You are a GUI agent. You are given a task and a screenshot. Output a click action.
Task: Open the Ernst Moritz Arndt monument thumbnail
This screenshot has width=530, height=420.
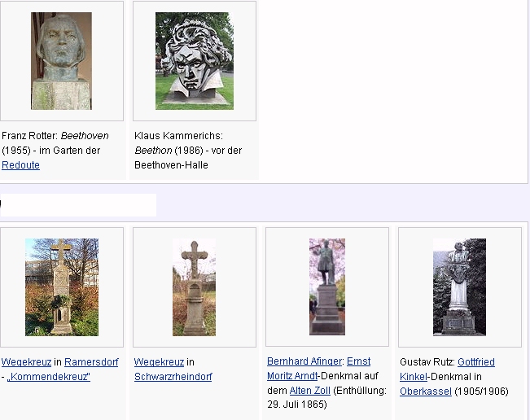click(326, 287)
